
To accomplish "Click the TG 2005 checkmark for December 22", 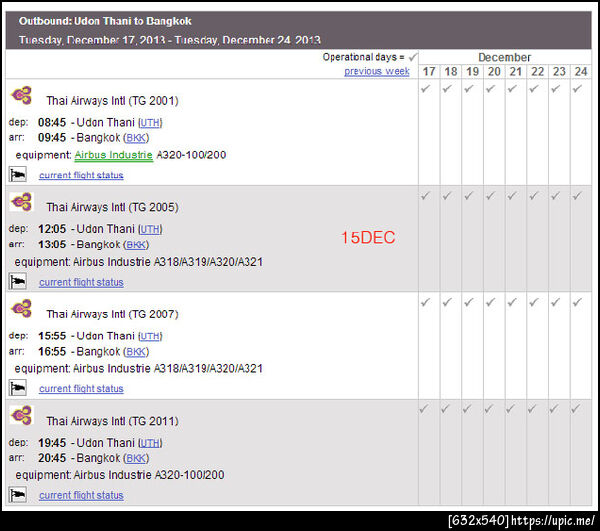I will tap(534, 196).
